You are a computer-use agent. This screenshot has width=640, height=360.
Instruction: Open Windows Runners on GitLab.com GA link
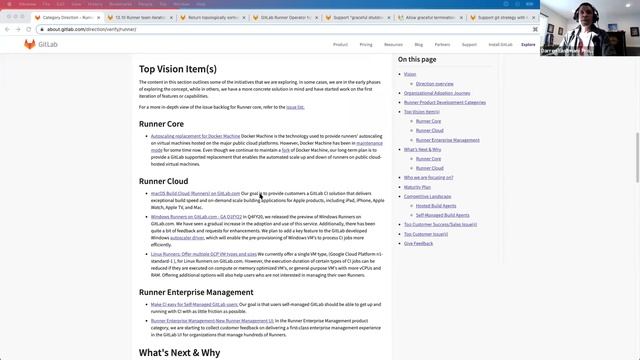(196, 217)
